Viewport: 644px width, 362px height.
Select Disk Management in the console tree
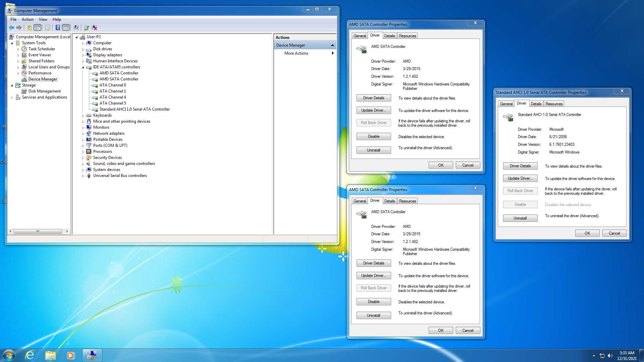point(45,91)
